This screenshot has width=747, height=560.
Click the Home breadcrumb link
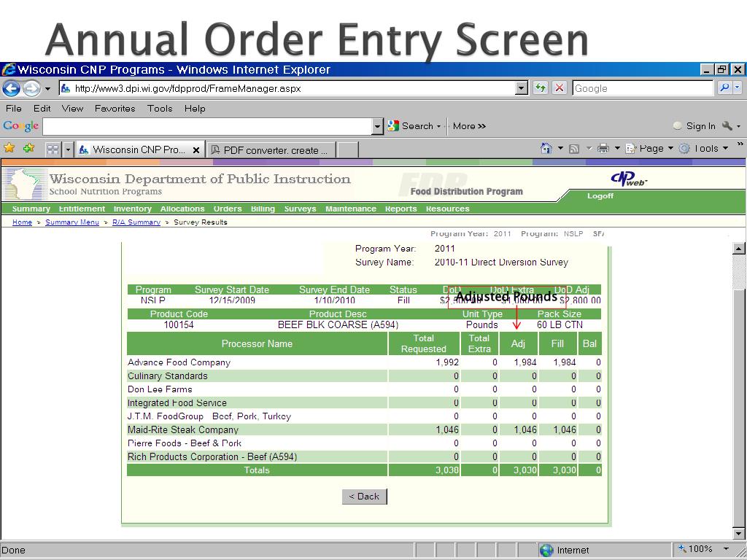point(22,222)
